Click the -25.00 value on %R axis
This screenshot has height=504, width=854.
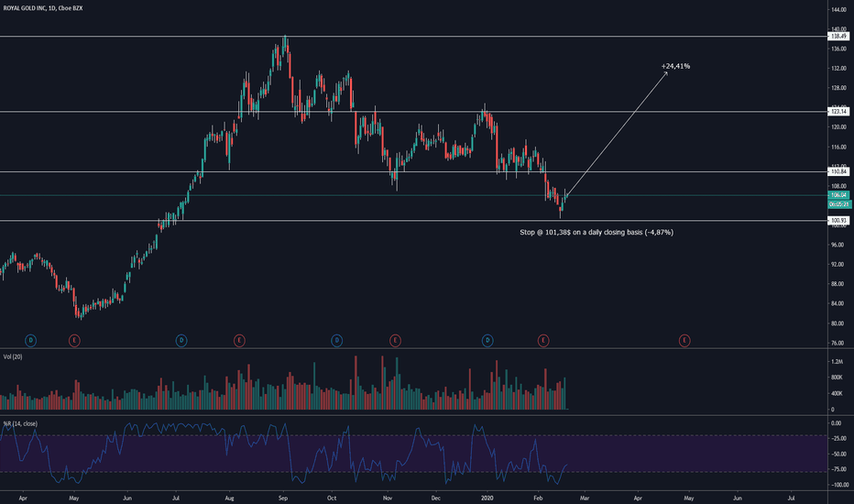[x=838, y=439]
